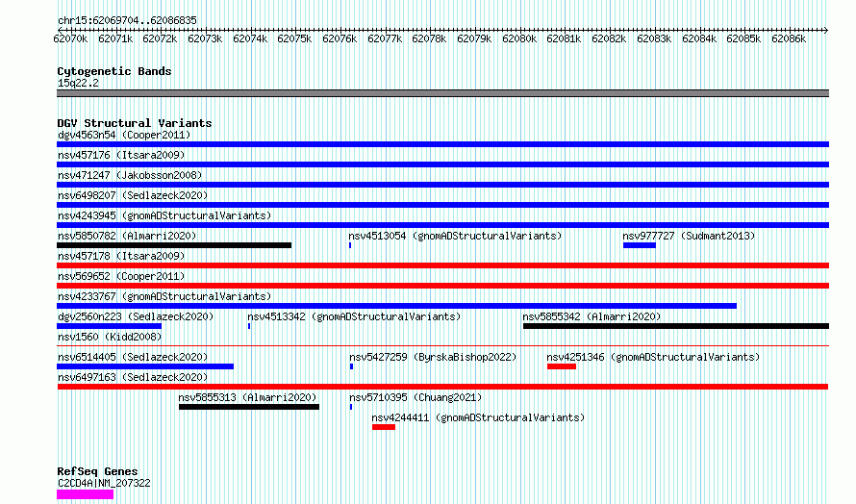Screen dimensions: 856x504
Task: Click the gray 15q22.2 cytogenetic band bar
Action: point(442,94)
